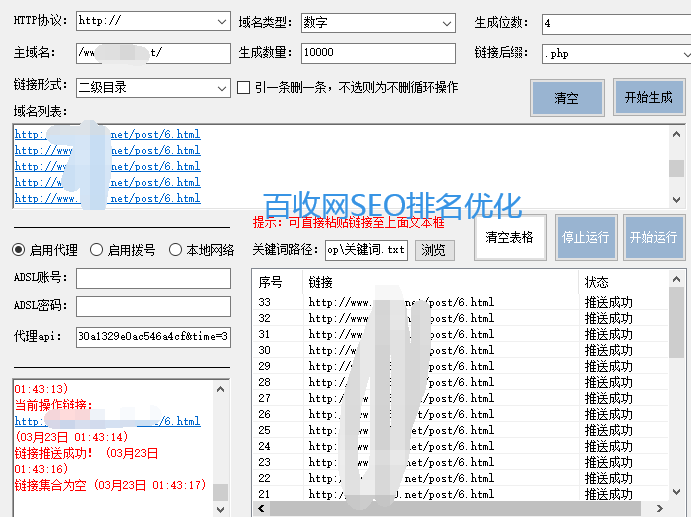Click the link in table row 29

point(401,366)
